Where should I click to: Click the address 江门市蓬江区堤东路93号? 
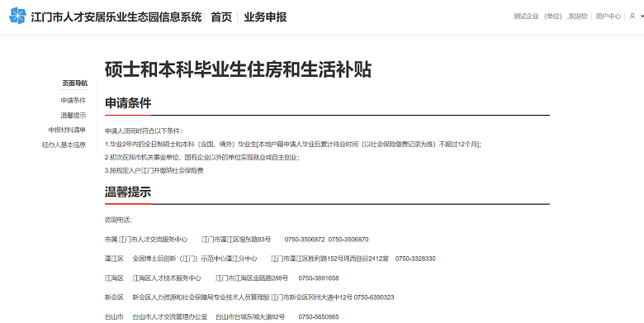coord(237,240)
